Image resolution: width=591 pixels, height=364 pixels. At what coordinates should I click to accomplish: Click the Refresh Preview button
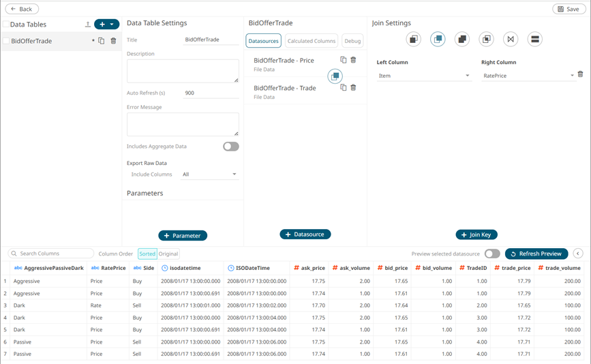(536, 254)
